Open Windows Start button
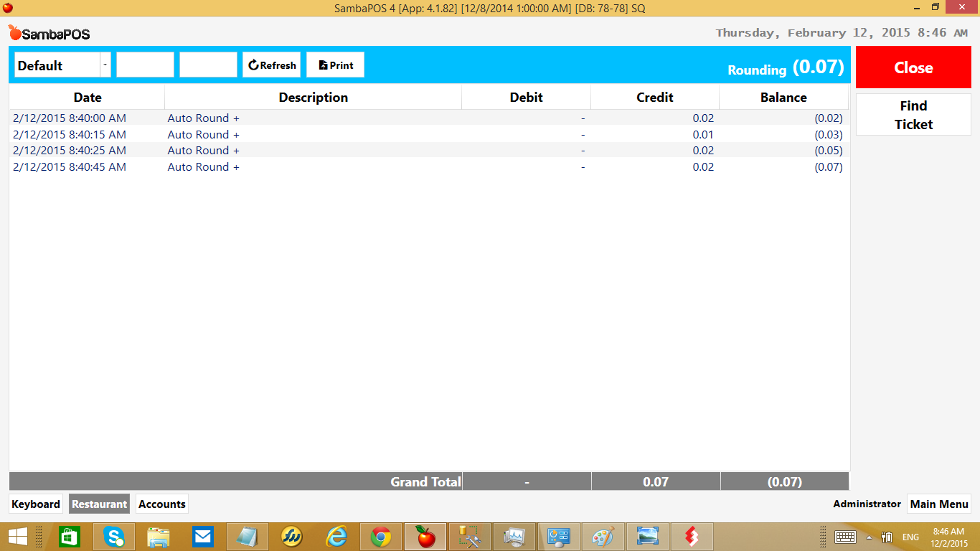The width and height of the screenshot is (980, 551). pos(18,537)
